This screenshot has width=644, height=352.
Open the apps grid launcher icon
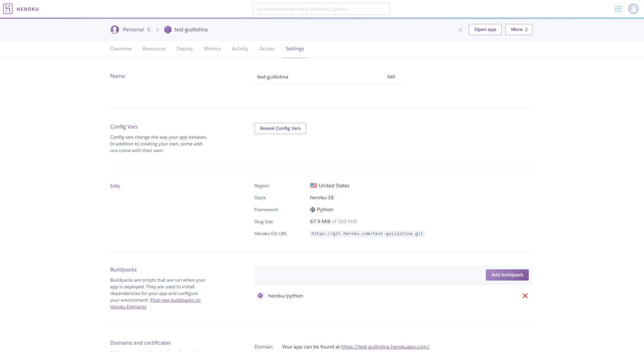pos(618,9)
